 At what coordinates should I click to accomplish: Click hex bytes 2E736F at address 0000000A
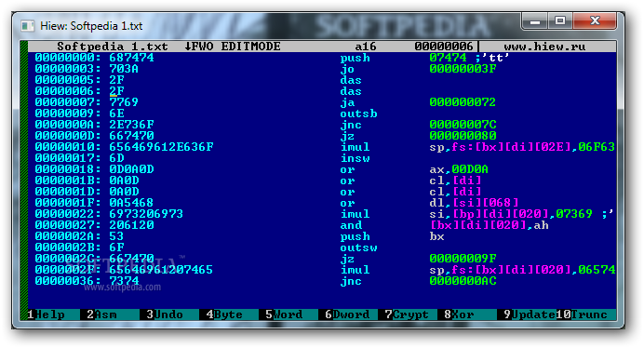pos(131,125)
